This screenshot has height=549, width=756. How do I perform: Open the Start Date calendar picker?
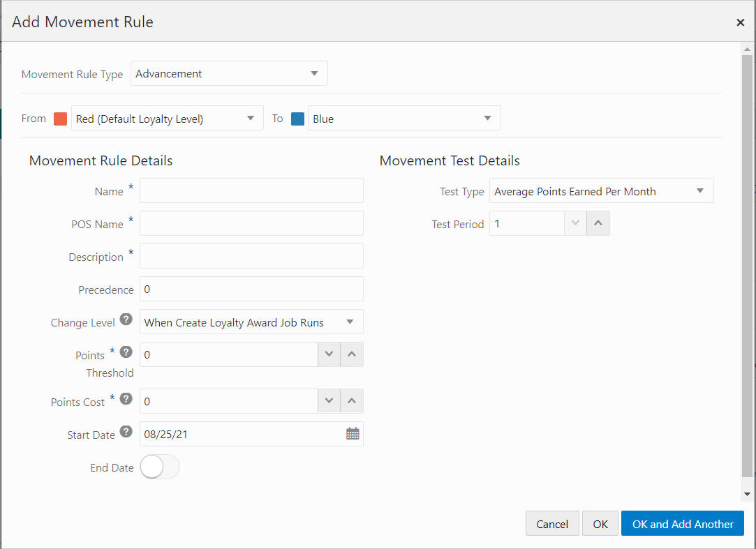tap(353, 434)
